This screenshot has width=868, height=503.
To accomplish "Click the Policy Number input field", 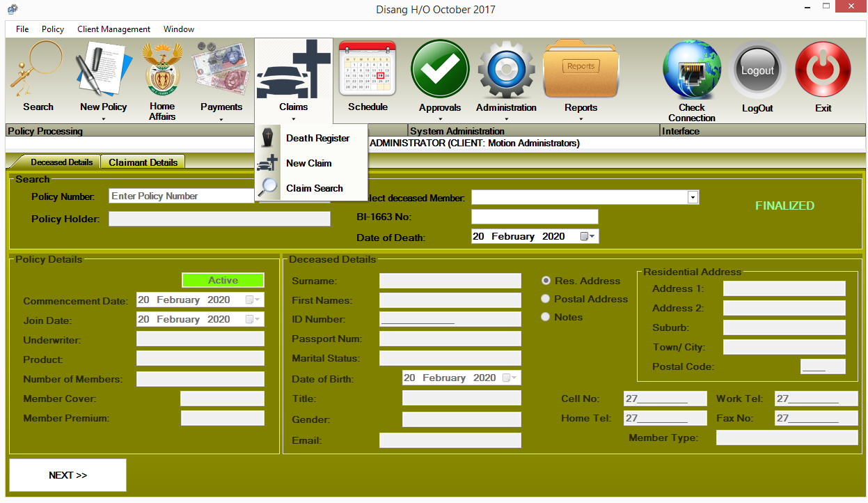I will 181,196.
